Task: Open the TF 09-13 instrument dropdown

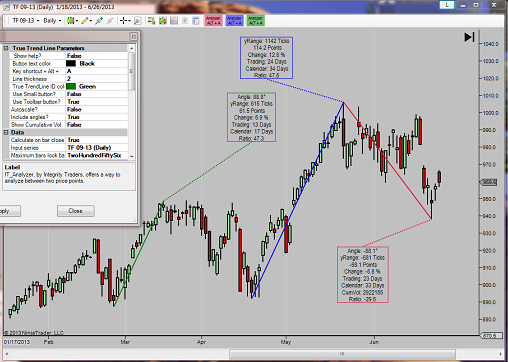Action: pos(25,21)
